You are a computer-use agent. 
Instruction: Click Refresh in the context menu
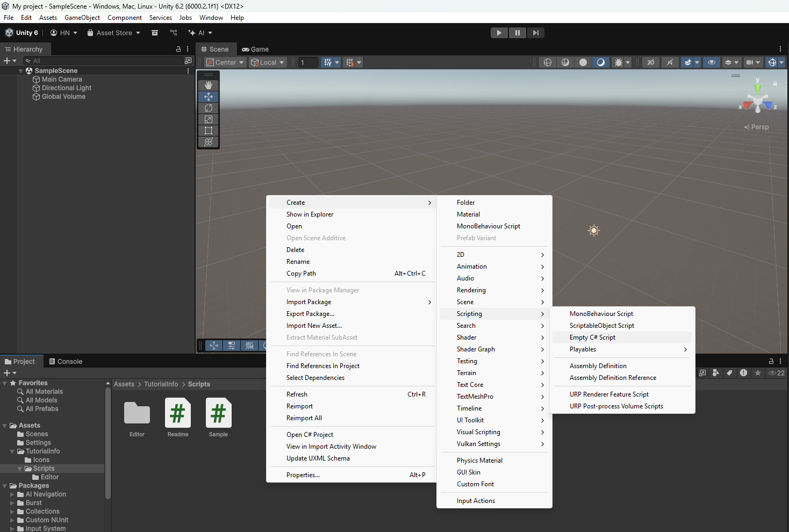click(297, 394)
